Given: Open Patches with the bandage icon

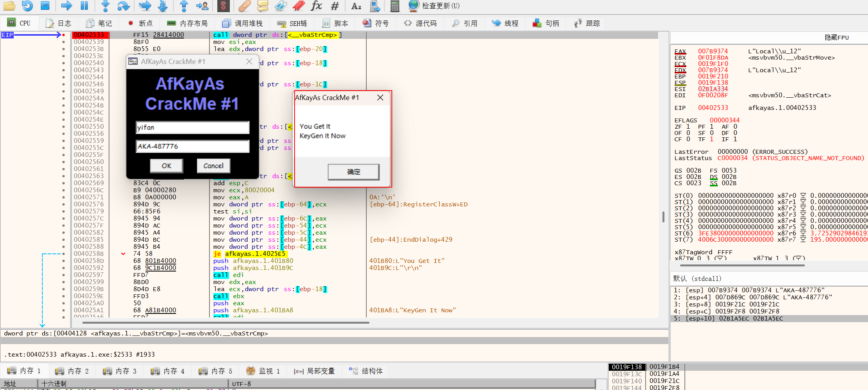Looking at the screenshot, I should pyautogui.click(x=244, y=5).
